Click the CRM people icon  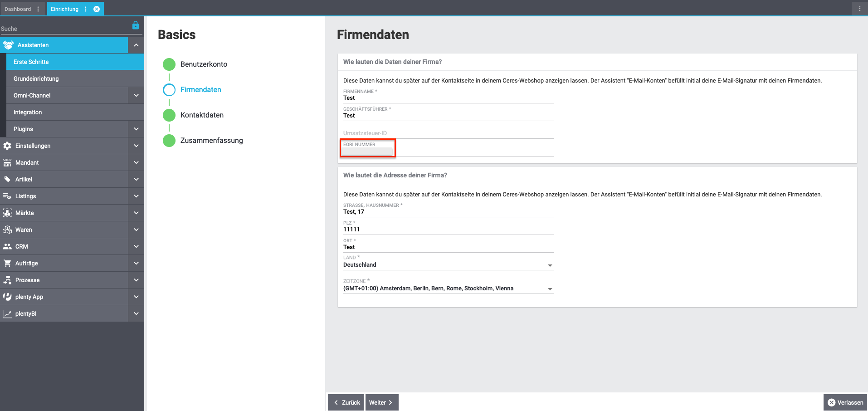(7, 246)
